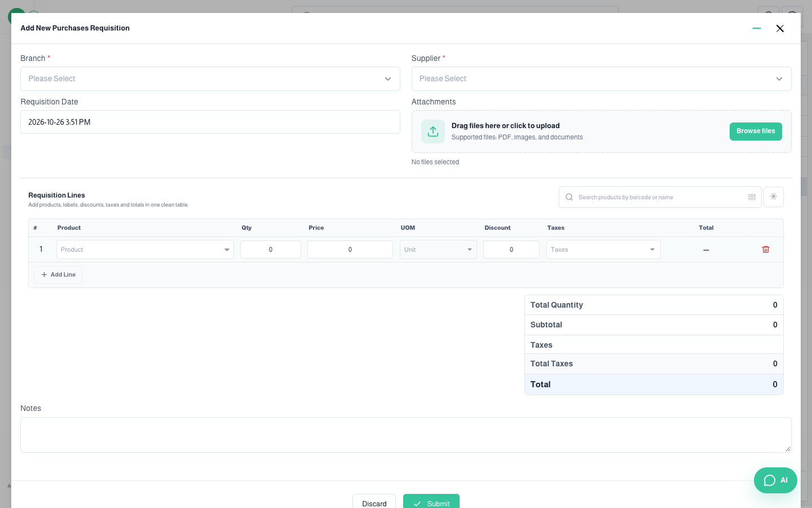The height and width of the screenshot is (508, 812).
Task: Delete requisition line 1 with trash icon
Action: [766, 249]
